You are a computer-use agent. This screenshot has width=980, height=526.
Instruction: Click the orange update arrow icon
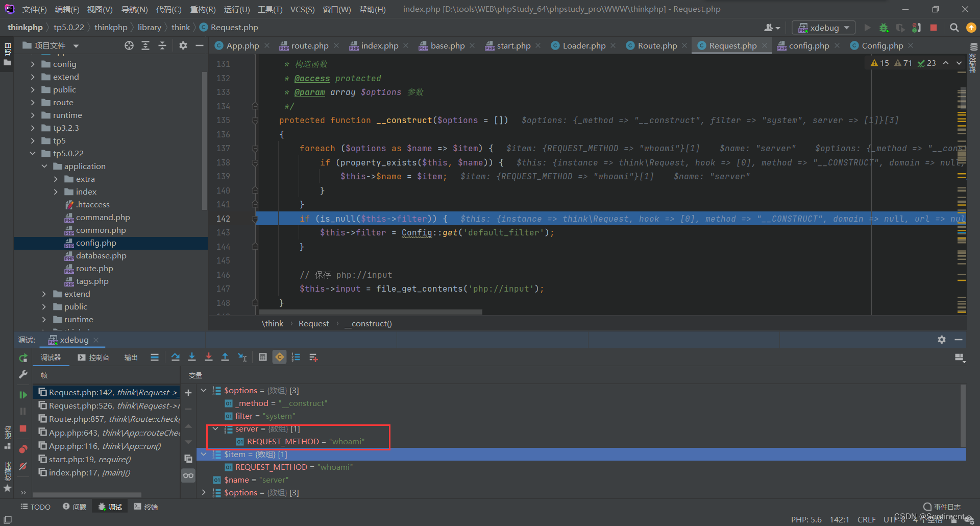point(971,28)
